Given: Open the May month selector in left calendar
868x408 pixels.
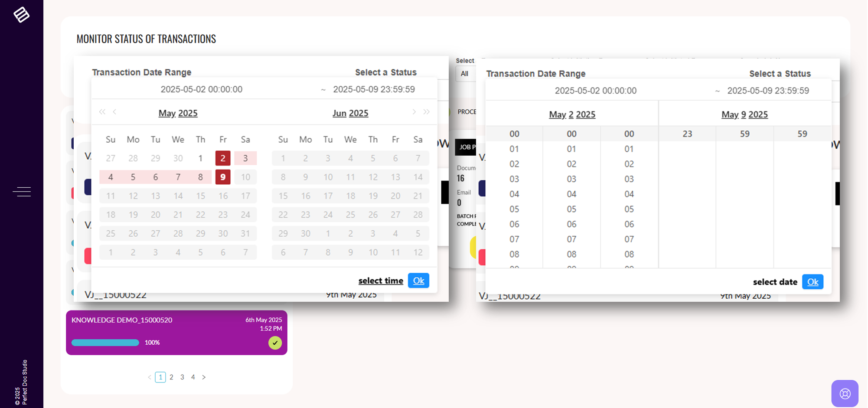Looking at the screenshot, I should (167, 113).
